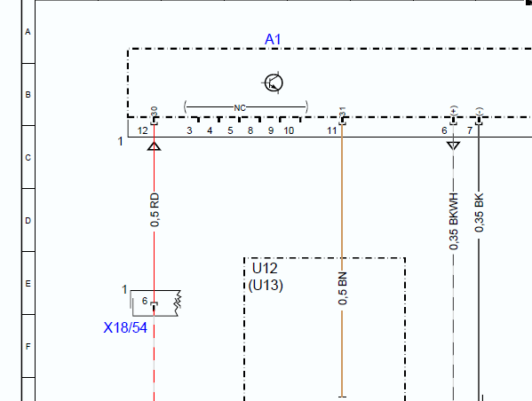Click row marker B on the border
The image size is (532, 401).
[x=28, y=95]
